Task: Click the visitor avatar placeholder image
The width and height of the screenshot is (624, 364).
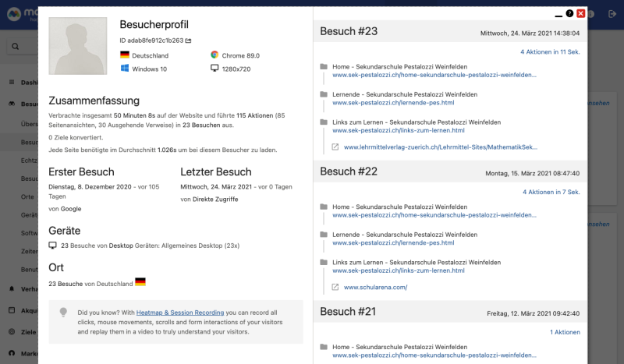Action: coord(77,47)
